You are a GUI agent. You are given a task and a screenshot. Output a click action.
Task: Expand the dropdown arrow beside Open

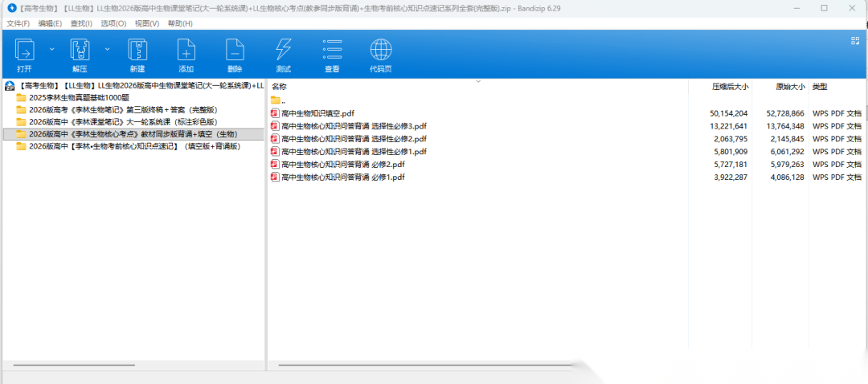pos(52,49)
